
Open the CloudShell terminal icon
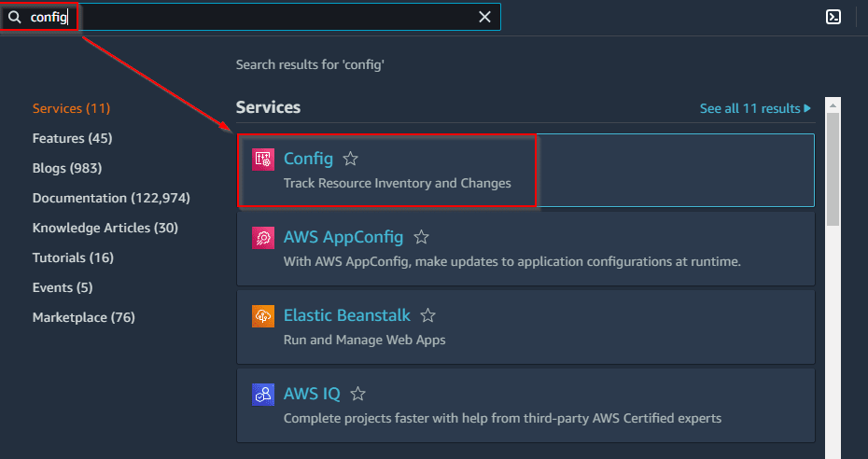coord(833,17)
